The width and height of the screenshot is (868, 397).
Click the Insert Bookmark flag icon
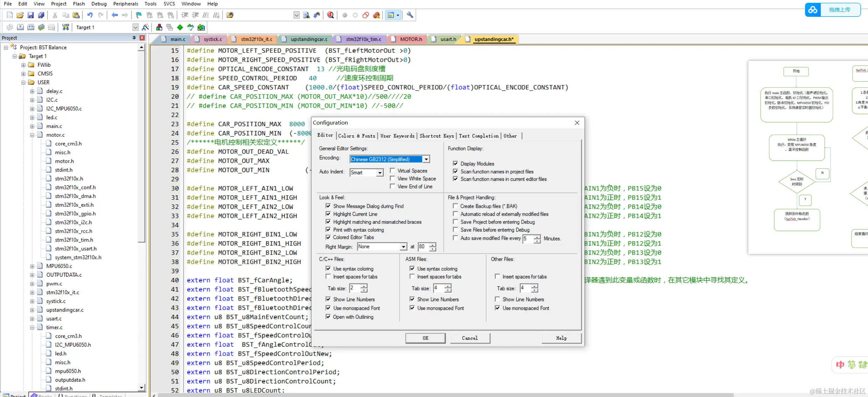tap(139, 15)
